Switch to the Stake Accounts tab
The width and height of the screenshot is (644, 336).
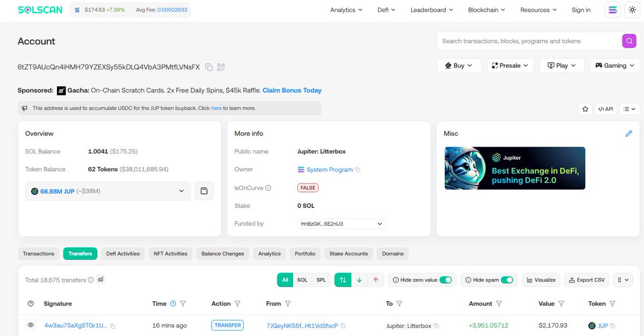click(349, 253)
